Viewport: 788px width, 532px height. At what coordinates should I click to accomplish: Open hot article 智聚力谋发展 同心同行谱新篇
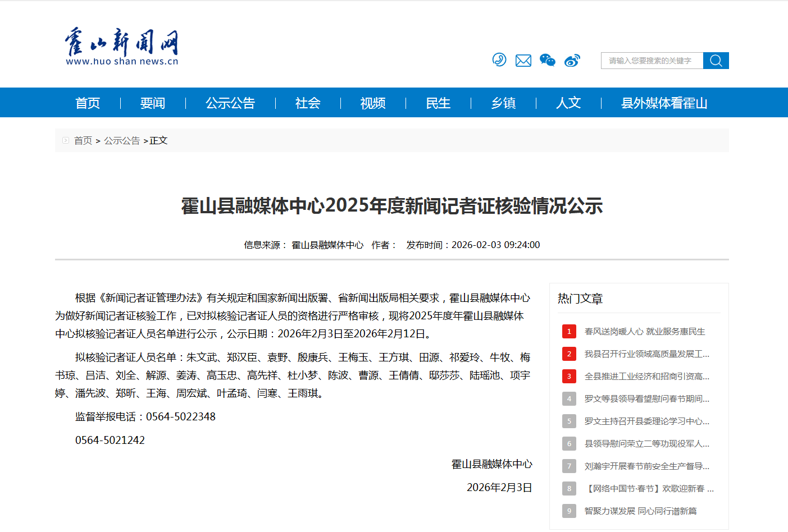(x=640, y=511)
